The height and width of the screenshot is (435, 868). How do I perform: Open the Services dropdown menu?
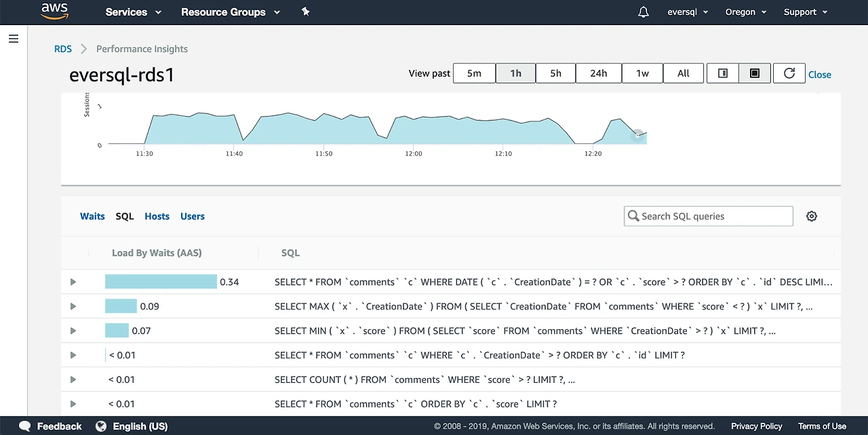pos(134,12)
